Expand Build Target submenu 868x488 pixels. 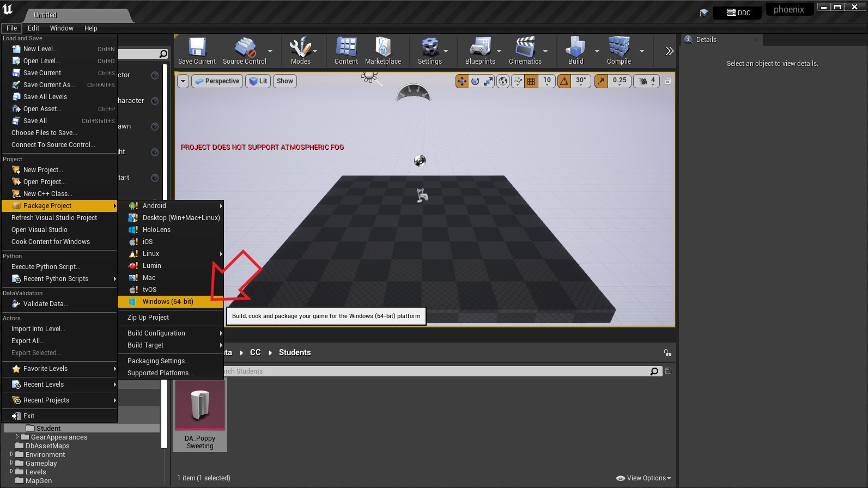(171, 345)
